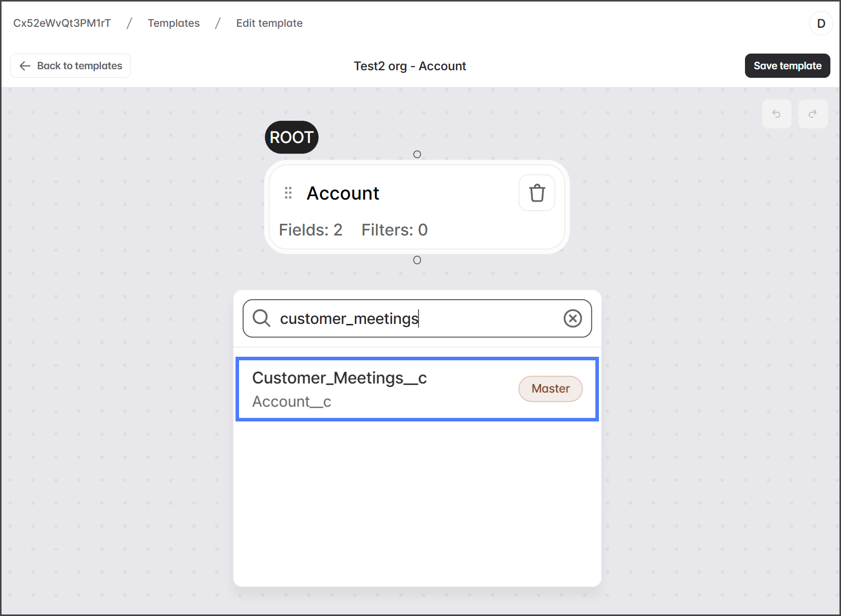
Task: Click the undo arrow icon
Action: coord(776,114)
